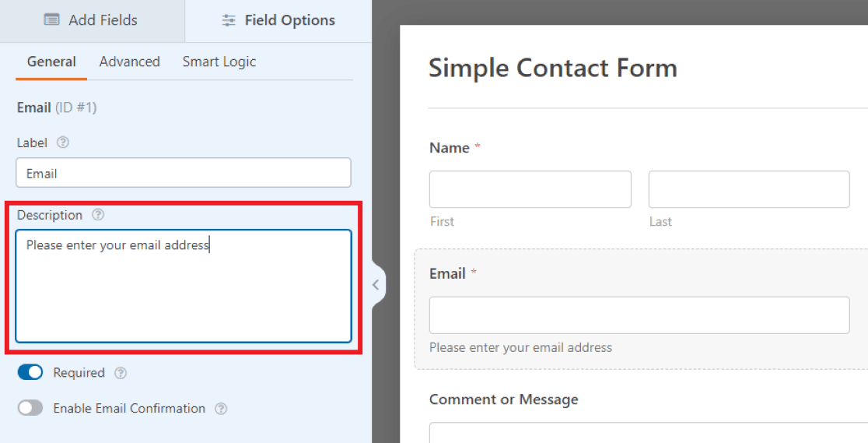Open the Smart Logic tab
Image resolution: width=868 pixels, height=443 pixels.
click(219, 62)
